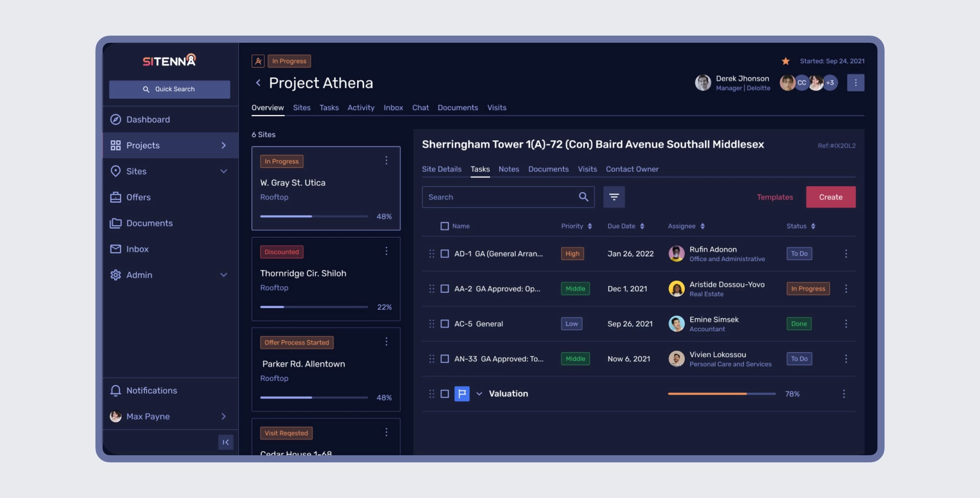Switch to the Site Details tab
The image size is (980, 498).
tap(442, 169)
